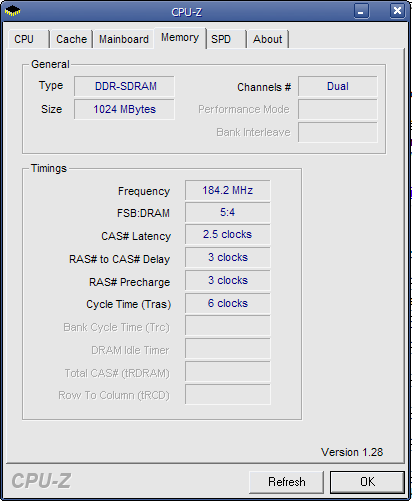Image resolution: width=412 pixels, height=501 pixels.
Task: Select the 1024 MBytes size field
Action: pyautogui.click(x=124, y=109)
